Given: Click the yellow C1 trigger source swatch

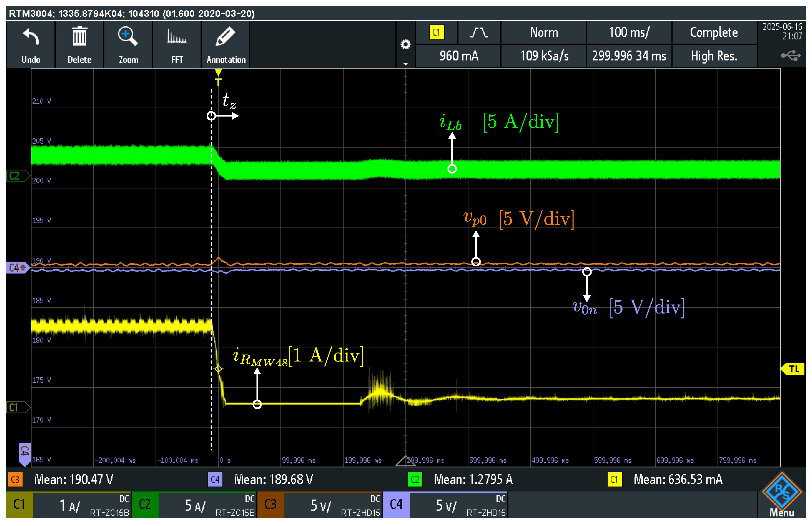Looking at the screenshot, I should [436, 32].
